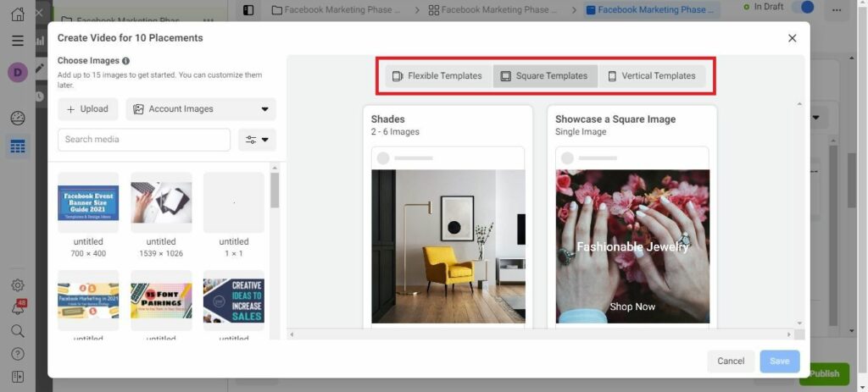Image resolution: width=868 pixels, height=392 pixels.
Task: Open the account overview gauge icon
Action: pyautogui.click(x=18, y=118)
